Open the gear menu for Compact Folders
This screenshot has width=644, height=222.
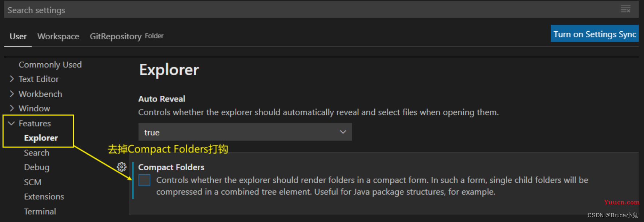[122, 167]
